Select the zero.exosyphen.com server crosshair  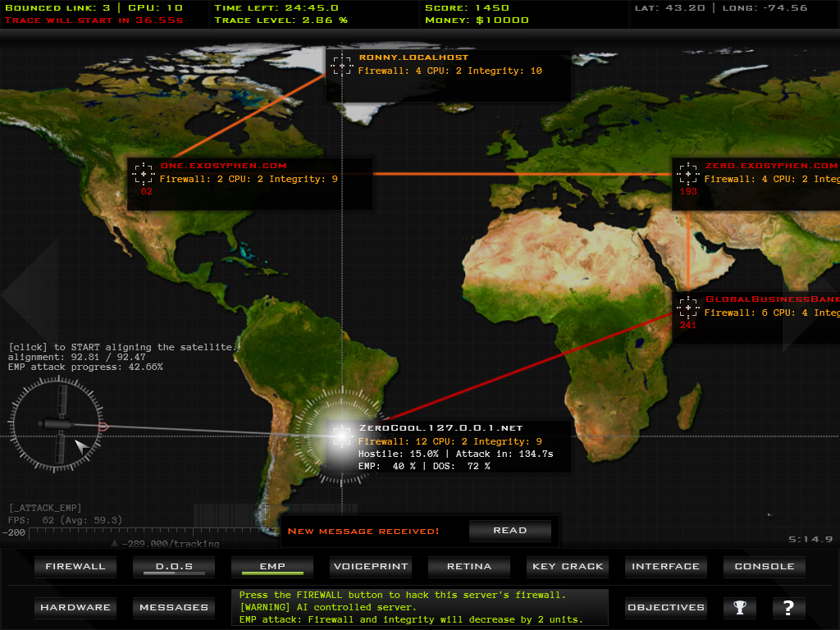click(687, 174)
